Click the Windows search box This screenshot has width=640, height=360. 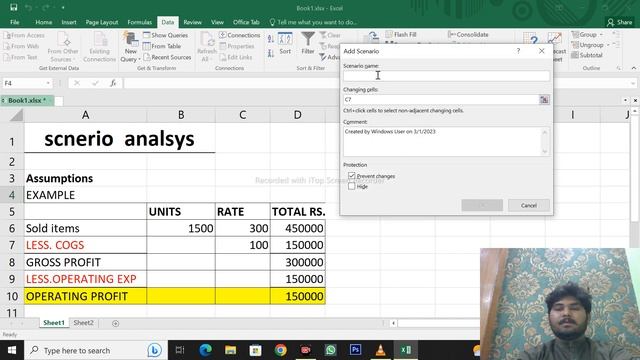(95, 350)
